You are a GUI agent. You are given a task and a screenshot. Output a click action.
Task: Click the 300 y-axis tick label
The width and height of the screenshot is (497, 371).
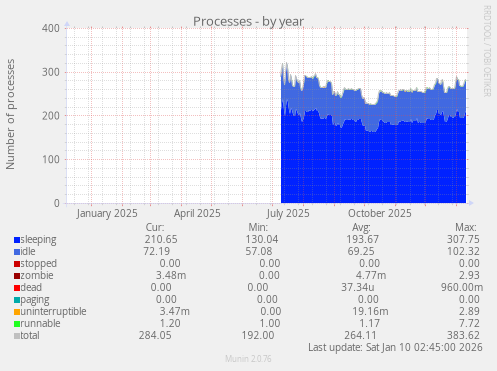(51, 72)
